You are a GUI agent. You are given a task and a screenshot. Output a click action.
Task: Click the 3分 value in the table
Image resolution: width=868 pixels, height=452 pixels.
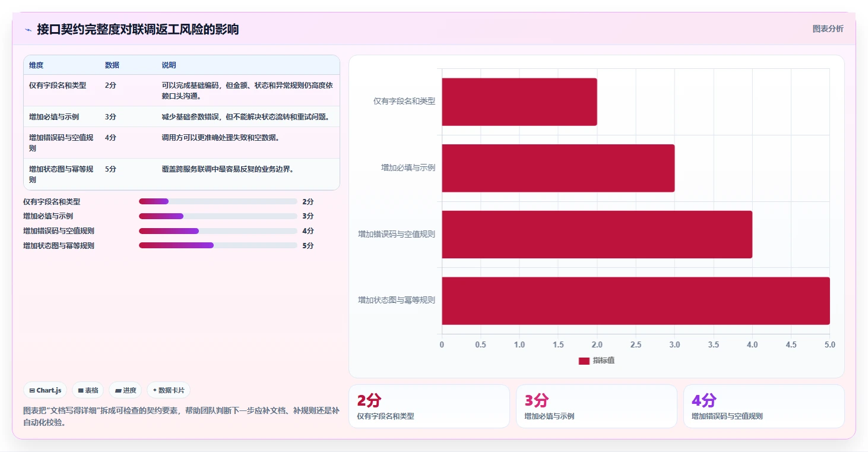tap(110, 117)
